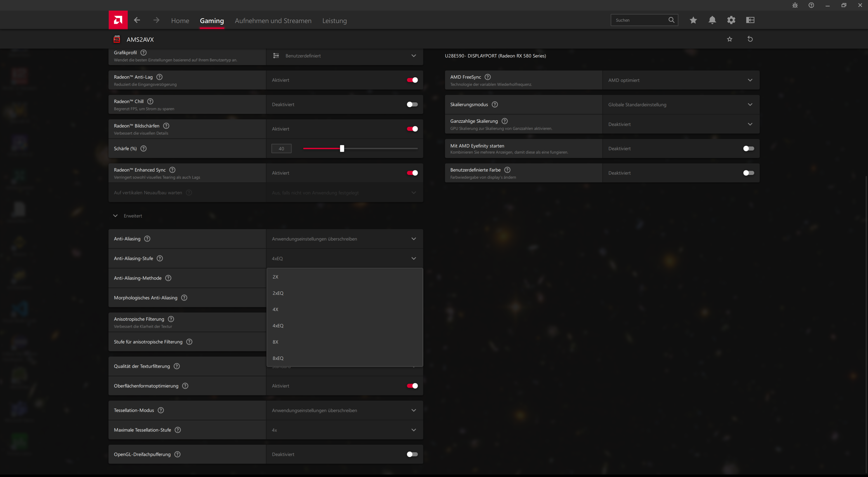868x477 pixels.
Task: Open help icon in title bar
Action: [x=811, y=5]
